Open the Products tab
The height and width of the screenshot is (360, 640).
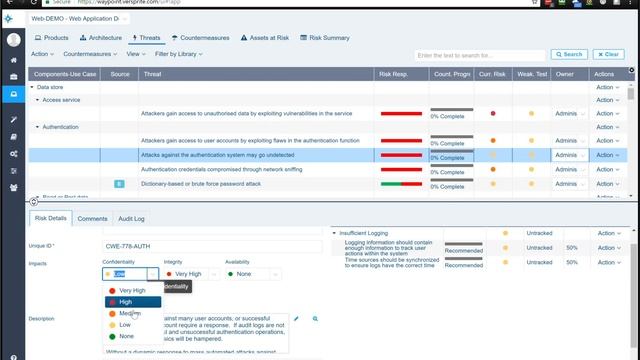coord(51,38)
